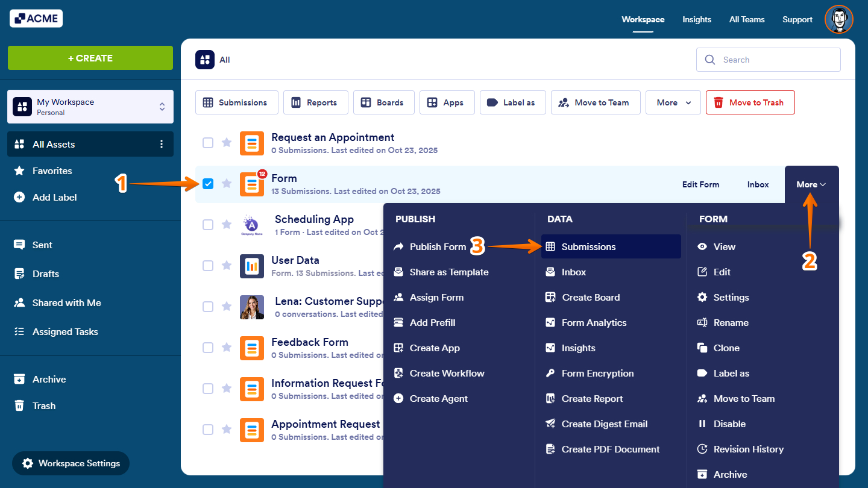Click the Feedback Form icon
This screenshot has height=488, width=868.
(252, 348)
